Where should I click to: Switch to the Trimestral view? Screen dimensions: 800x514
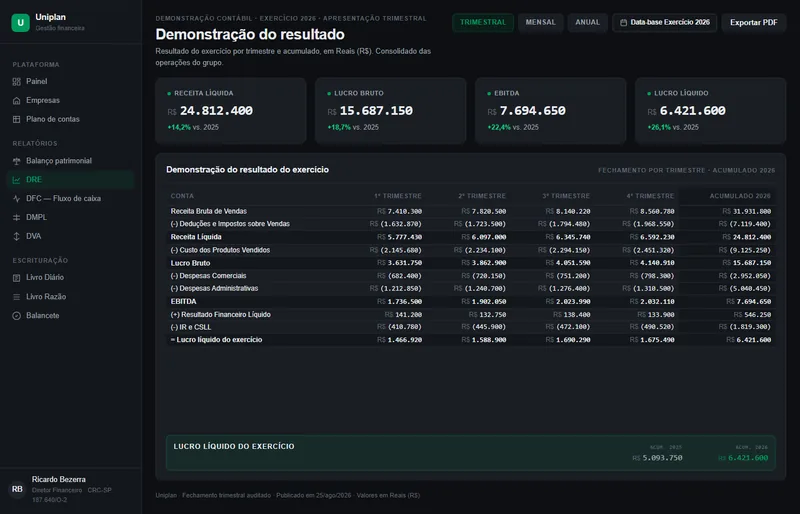click(483, 22)
